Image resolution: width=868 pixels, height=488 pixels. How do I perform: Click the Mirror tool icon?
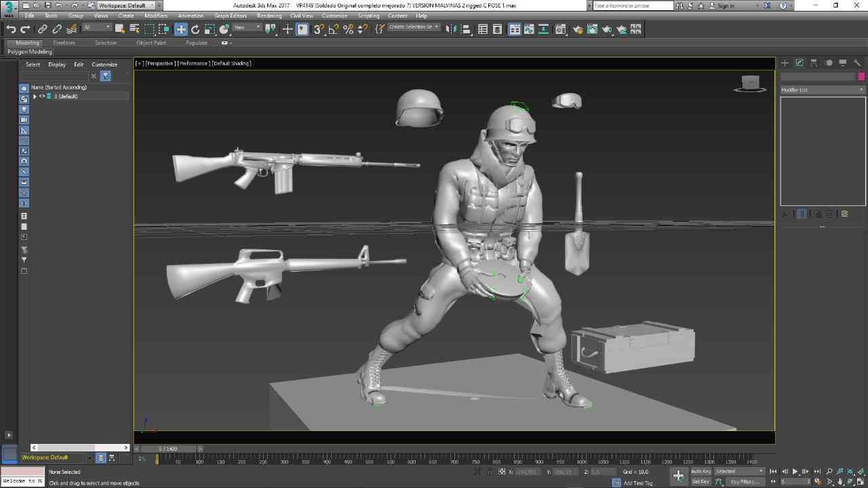[x=452, y=29]
